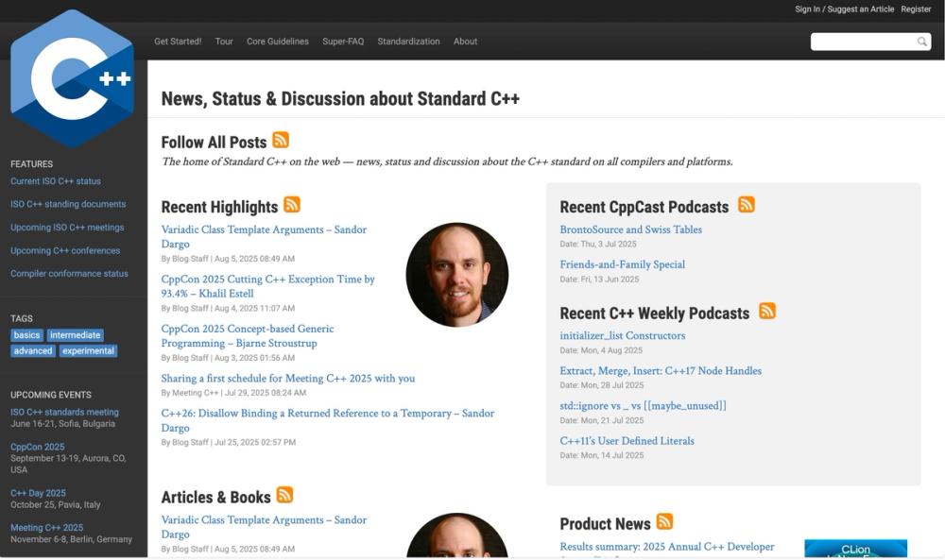The width and height of the screenshot is (945, 560).
Task: Open BrontoSource and Swiss Tables podcast
Action: click(x=630, y=229)
